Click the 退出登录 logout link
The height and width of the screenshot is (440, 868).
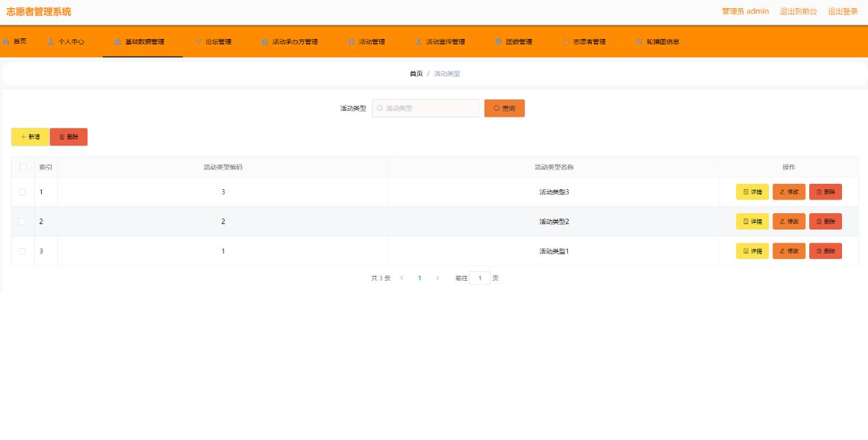[x=843, y=12]
